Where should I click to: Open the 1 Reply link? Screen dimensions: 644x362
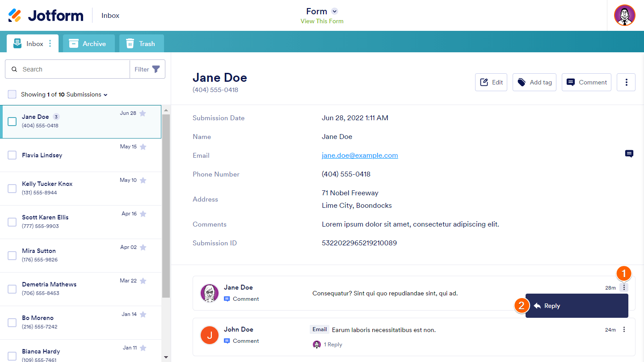333,345
